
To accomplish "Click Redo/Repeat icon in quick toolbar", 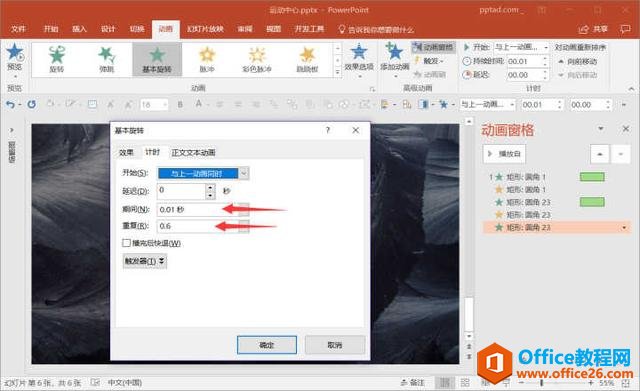I will point(31,104).
